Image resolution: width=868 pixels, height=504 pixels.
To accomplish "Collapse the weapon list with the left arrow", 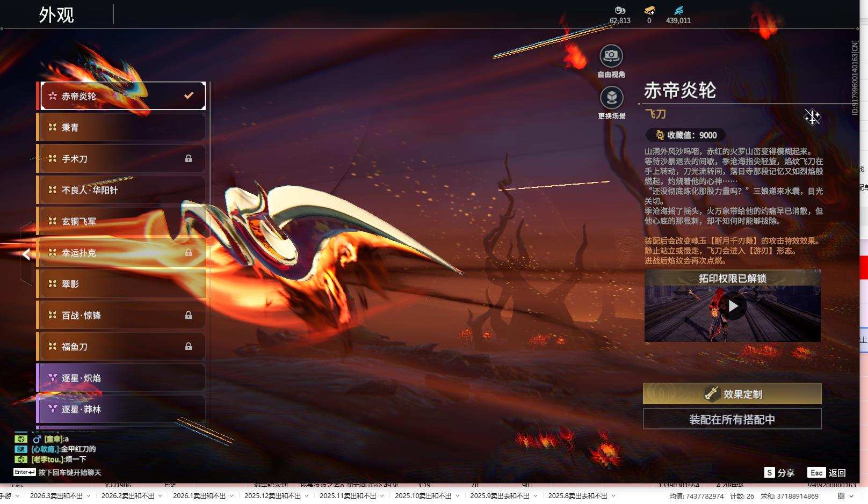I will (25, 254).
